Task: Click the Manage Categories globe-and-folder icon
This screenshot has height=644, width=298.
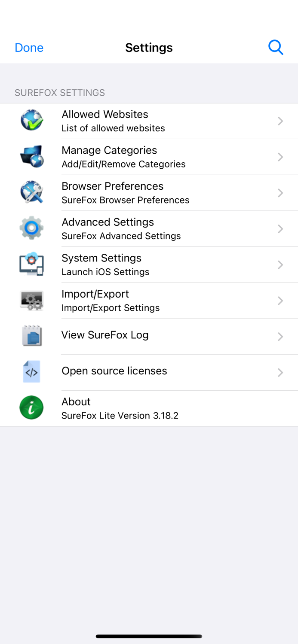Action: (31, 157)
